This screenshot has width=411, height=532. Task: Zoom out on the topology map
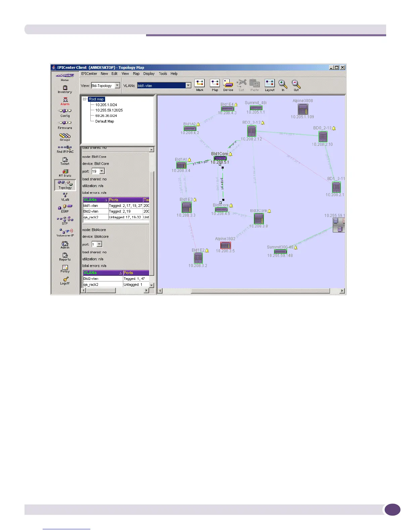(296, 85)
